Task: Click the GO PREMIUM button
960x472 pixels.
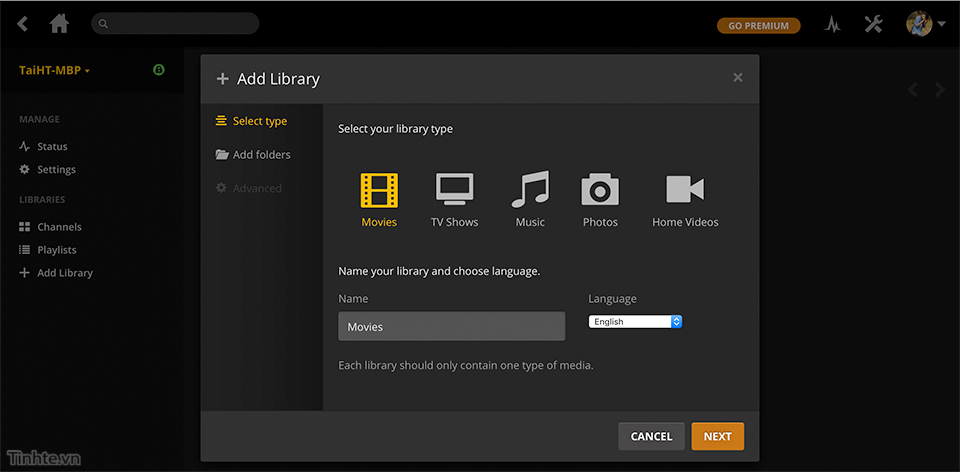Action: [x=758, y=26]
